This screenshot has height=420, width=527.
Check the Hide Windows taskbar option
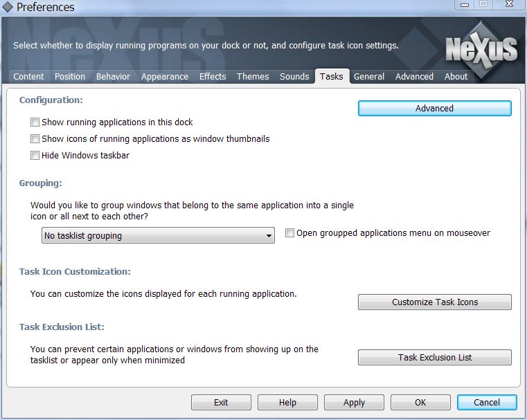35,156
